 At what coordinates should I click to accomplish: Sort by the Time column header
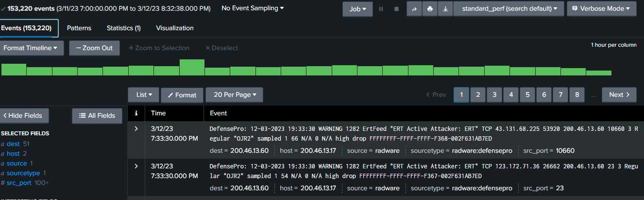(x=158, y=113)
